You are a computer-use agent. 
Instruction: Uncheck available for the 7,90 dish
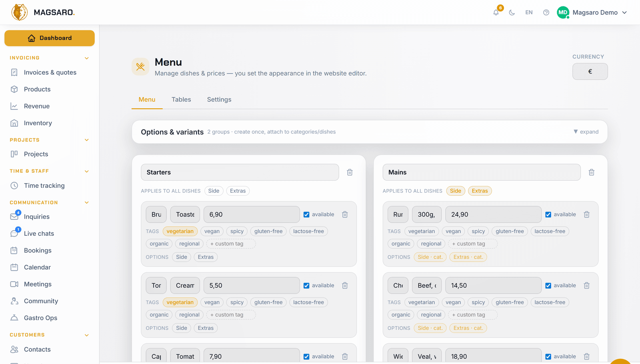click(x=306, y=356)
